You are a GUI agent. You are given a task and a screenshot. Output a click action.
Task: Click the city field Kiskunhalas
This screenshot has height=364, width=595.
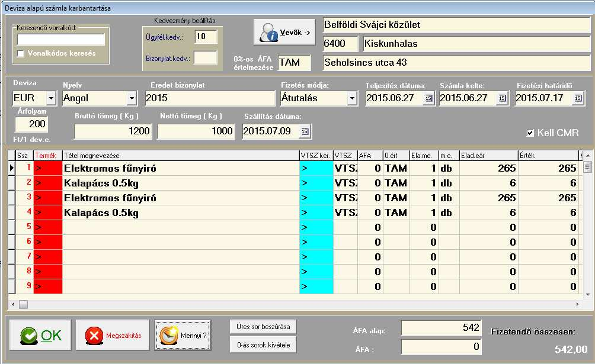[476, 44]
